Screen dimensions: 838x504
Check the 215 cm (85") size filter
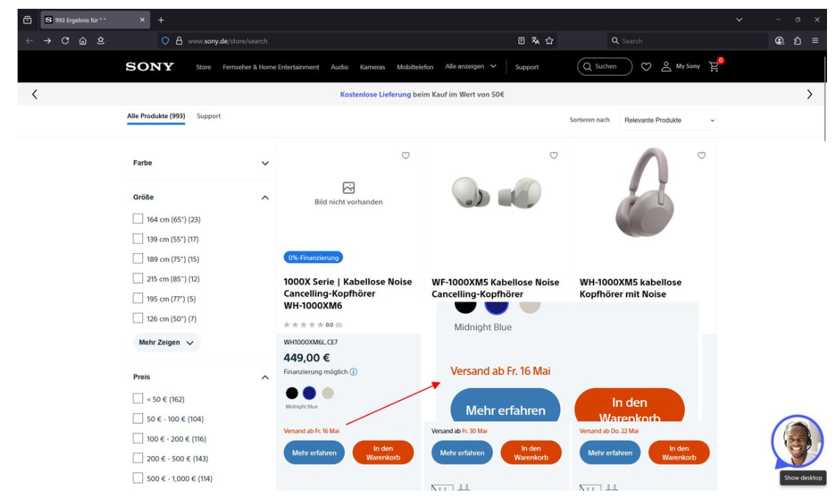coord(138,278)
